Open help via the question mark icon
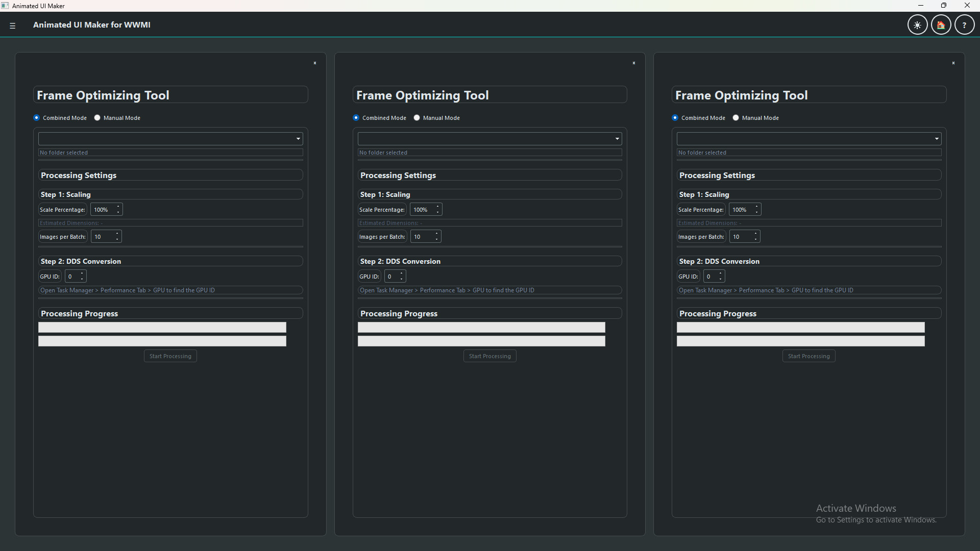 (965, 24)
